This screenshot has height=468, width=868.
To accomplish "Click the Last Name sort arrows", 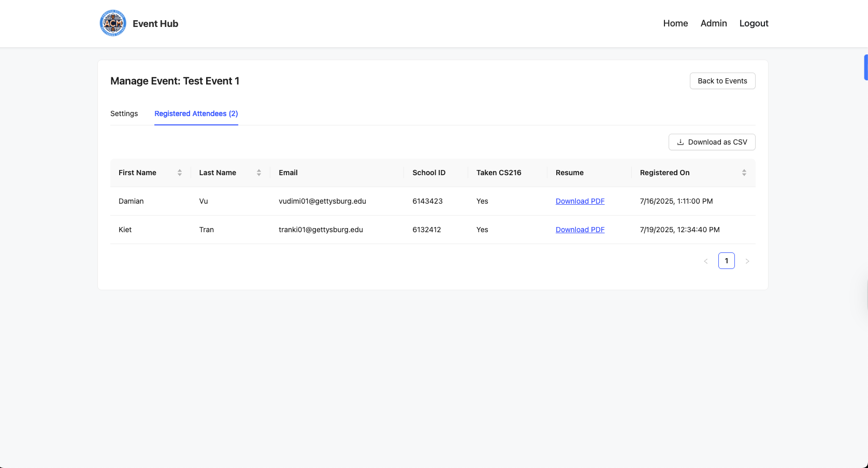I will [x=259, y=173].
